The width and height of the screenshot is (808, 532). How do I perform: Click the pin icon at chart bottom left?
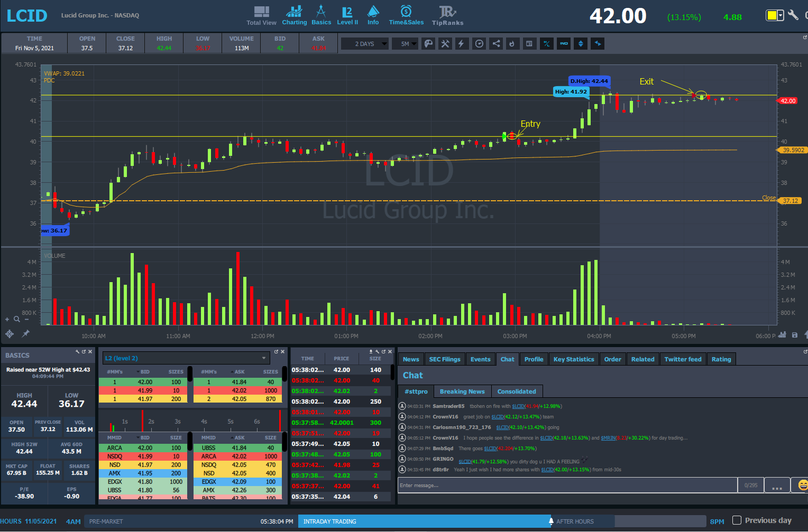point(25,334)
